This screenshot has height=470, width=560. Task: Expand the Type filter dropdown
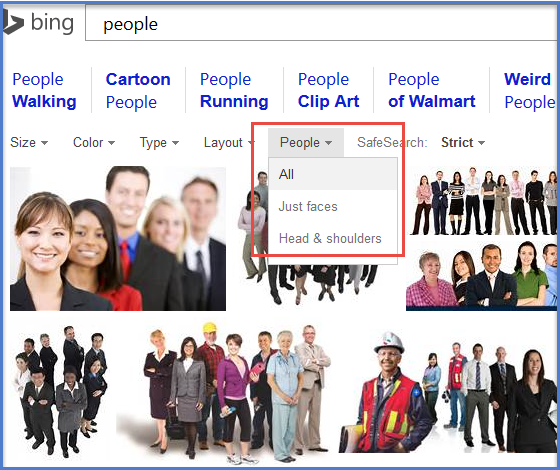pos(159,142)
